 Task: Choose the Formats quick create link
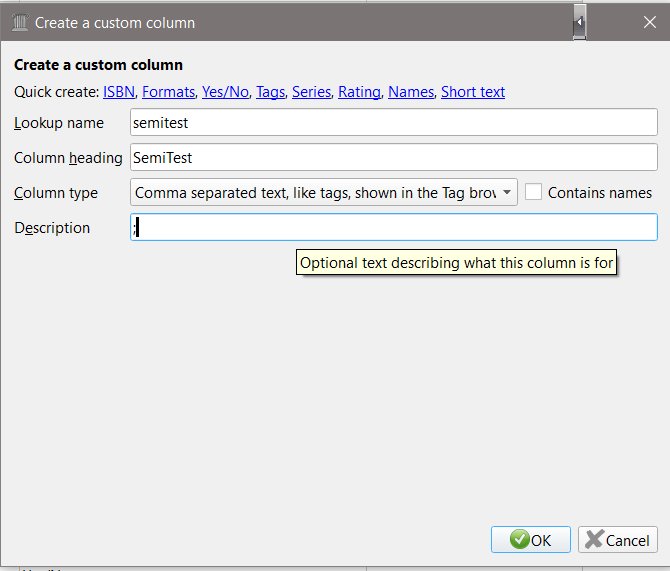point(168,92)
